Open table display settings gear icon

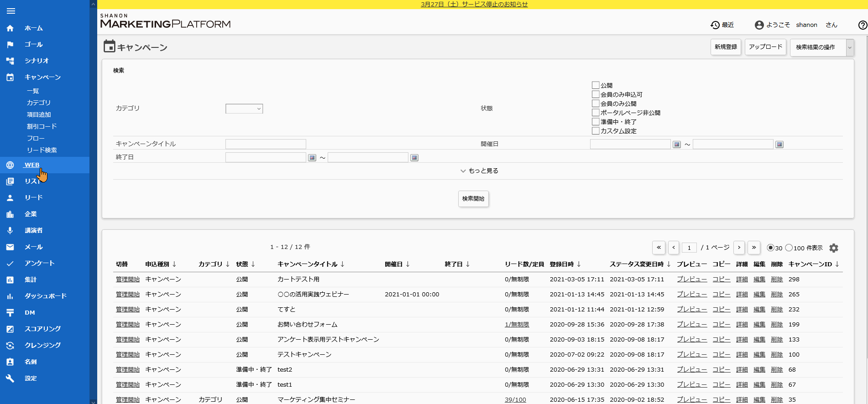click(834, 248)
